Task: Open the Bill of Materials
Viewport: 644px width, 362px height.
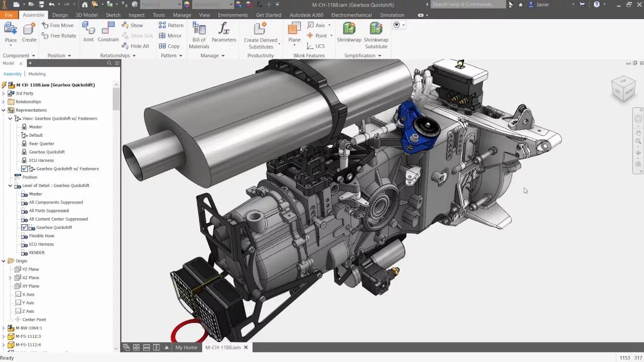Action: [198, 35]
